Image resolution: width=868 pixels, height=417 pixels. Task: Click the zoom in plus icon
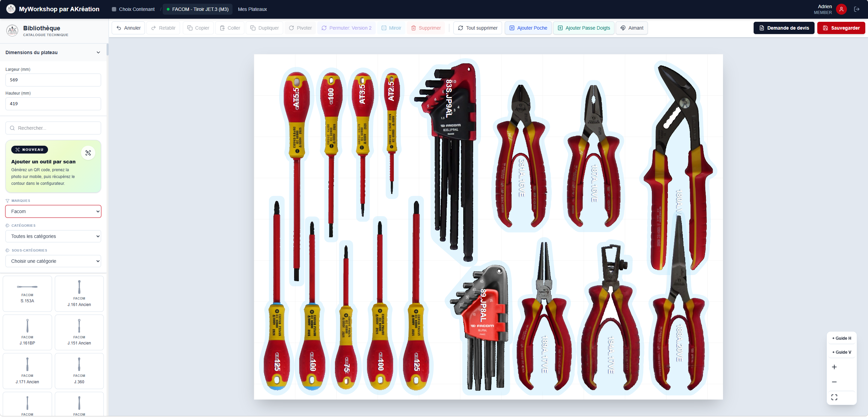[834, 367]
